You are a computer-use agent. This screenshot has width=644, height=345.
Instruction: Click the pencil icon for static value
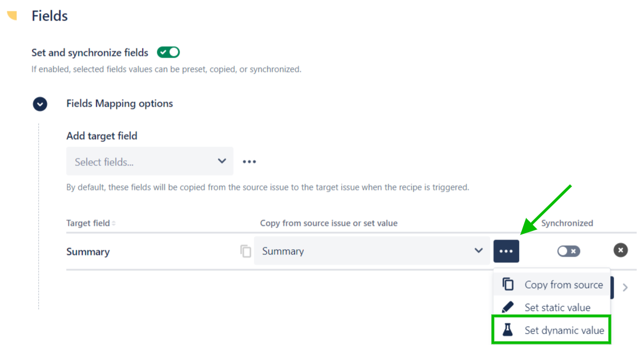(507, 307)
